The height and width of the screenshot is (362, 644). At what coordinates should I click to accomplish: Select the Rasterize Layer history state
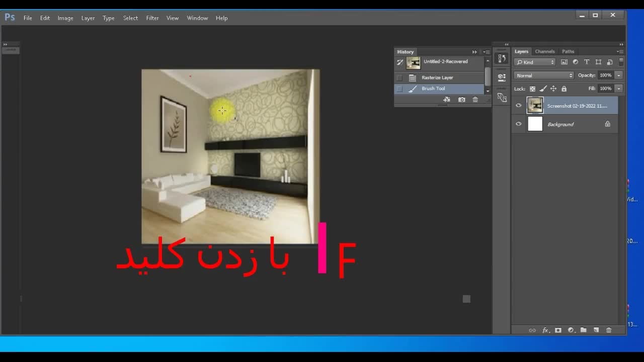pyautogui.click(x=437, y=78)
